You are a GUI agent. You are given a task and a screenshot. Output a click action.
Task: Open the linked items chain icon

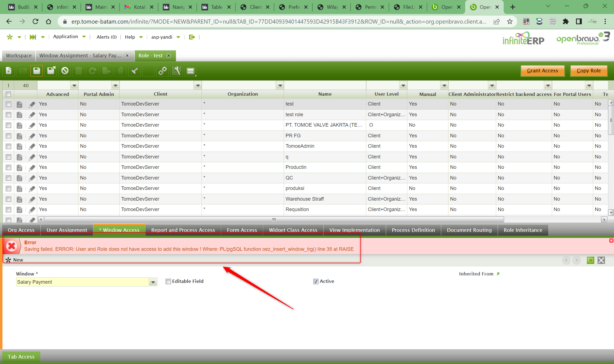click(163, 71)
